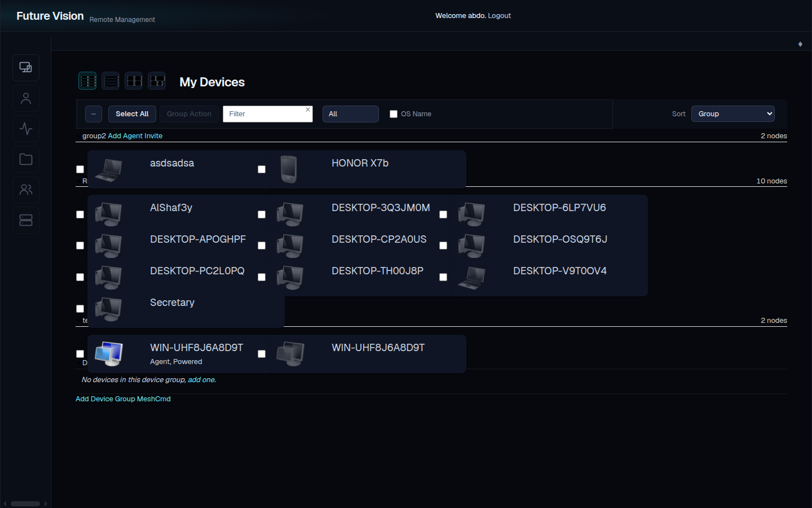Screen dimensions: 812x508
Task: Click the AlShaf3y computer icon
Action: coord(108,214)
